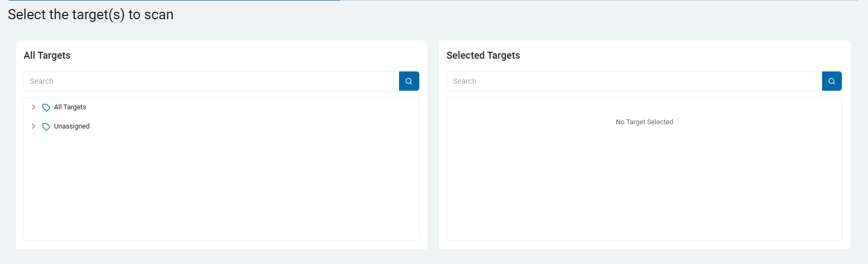Click the tag icon beside Unassigned node
This screenshot has height=264, width=868.
[x=46, y=126]
